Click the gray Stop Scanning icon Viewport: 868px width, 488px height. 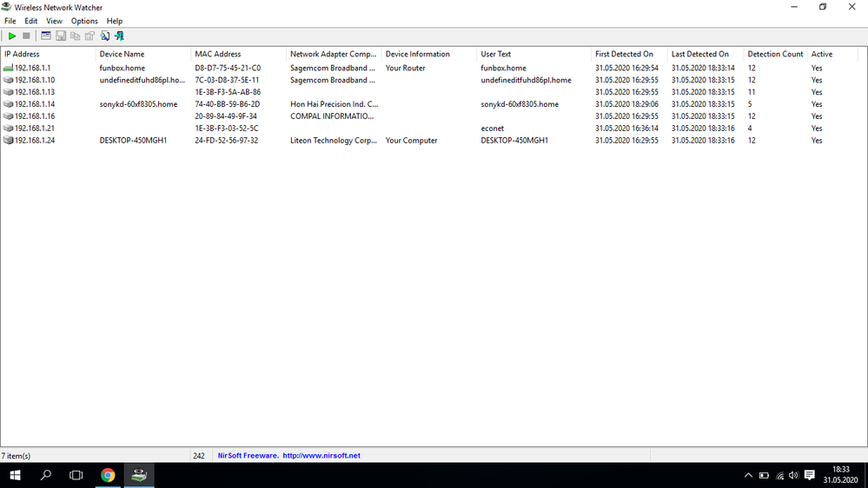[26, 36]
